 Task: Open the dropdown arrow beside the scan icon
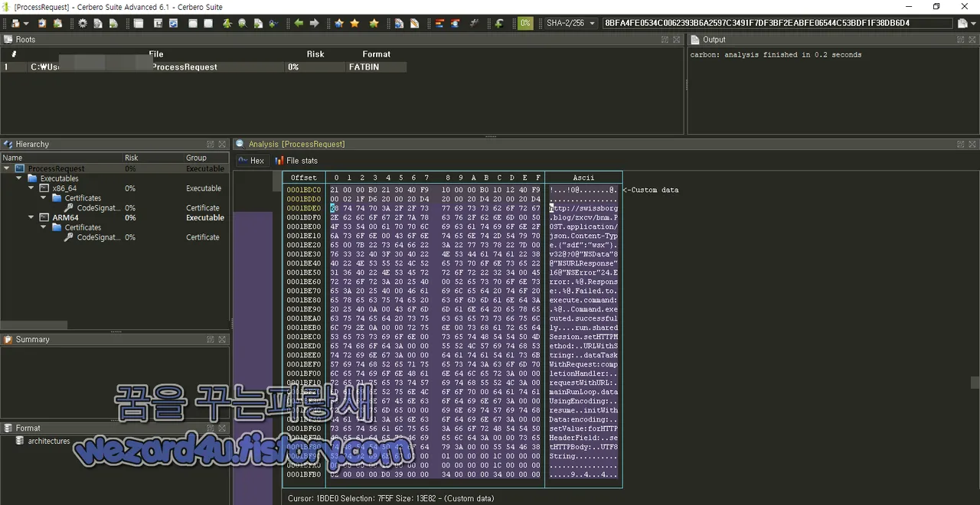[26, 24]
